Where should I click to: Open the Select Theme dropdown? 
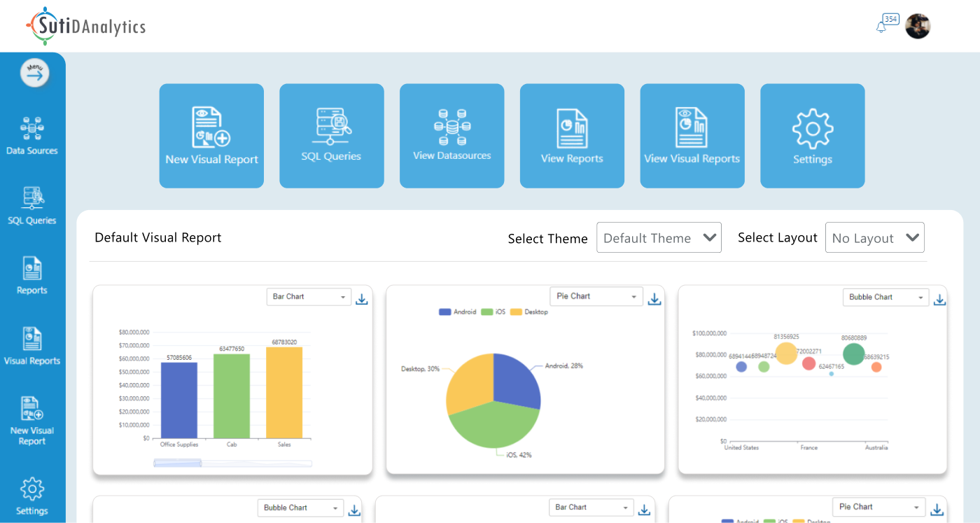click(x=658, y=238)
